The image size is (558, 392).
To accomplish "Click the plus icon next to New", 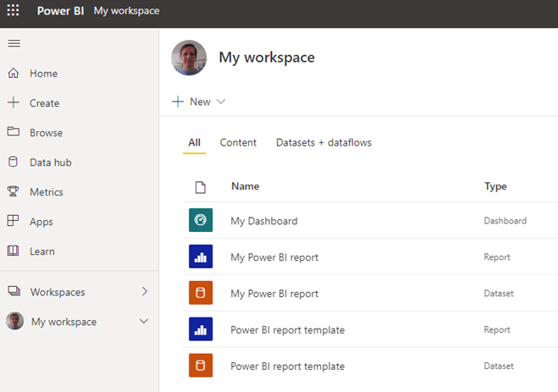I will pos(178,102).
